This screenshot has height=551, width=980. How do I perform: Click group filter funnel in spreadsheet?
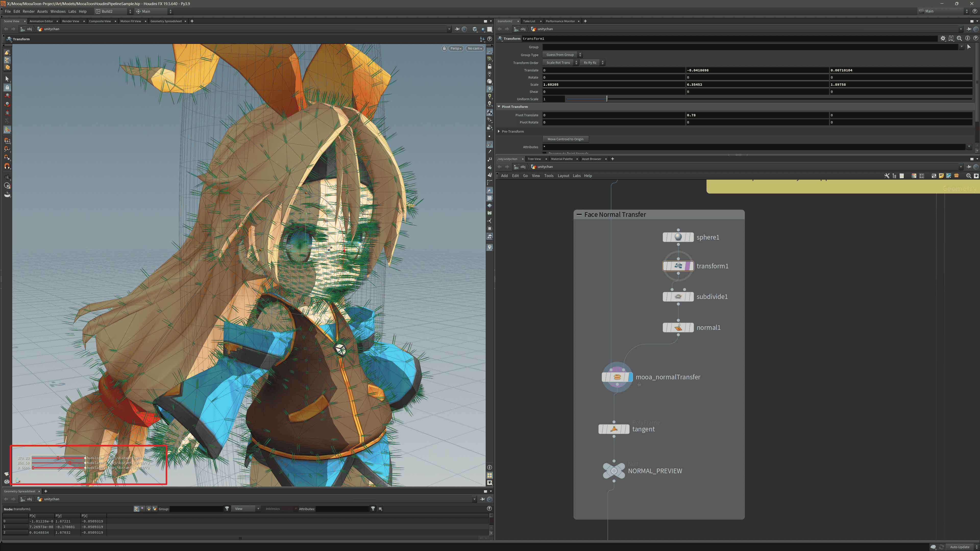pyautogui.click(x=227, y=509)
